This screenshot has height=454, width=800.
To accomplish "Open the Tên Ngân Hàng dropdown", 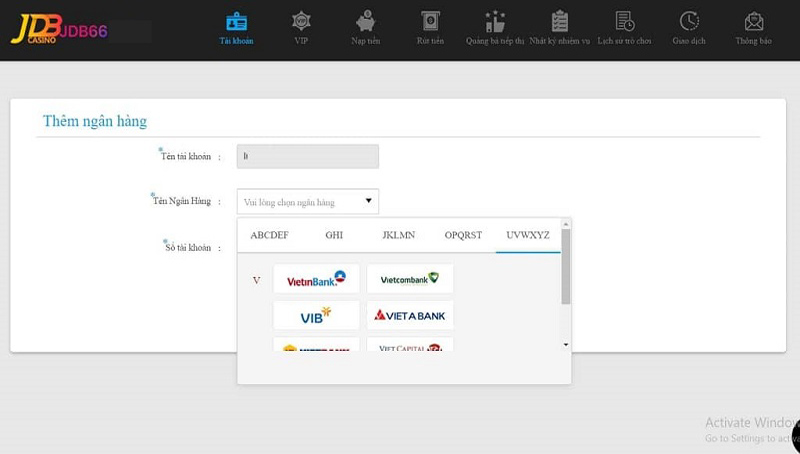I will [308, 201].
